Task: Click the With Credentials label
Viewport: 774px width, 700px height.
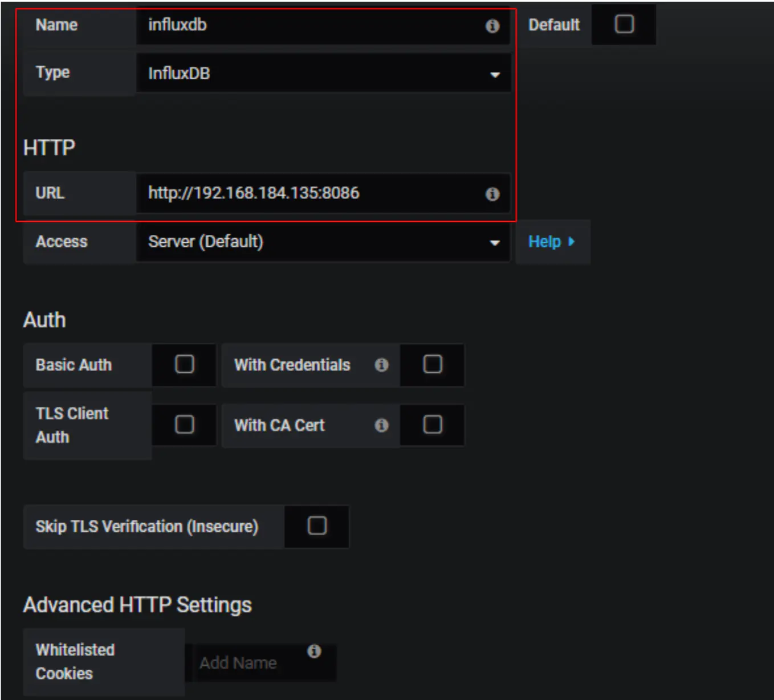Action: pyautogui.click(x=292, y=365)
